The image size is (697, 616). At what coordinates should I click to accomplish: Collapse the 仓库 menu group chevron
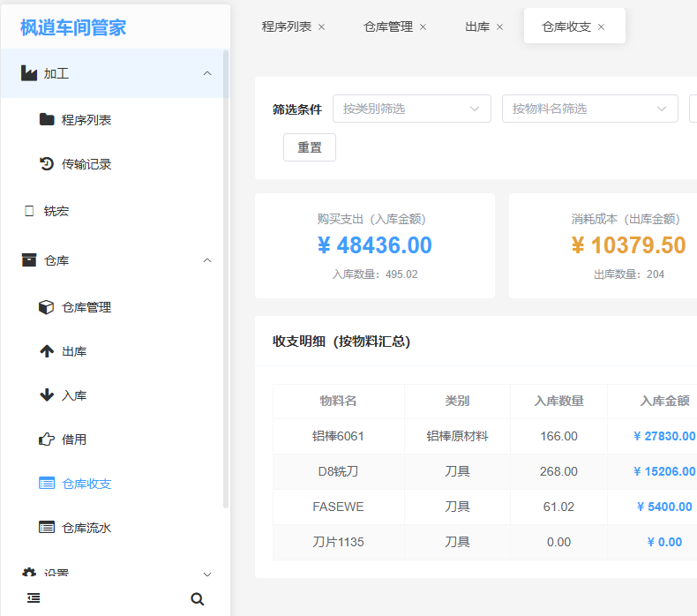[207, 260]
